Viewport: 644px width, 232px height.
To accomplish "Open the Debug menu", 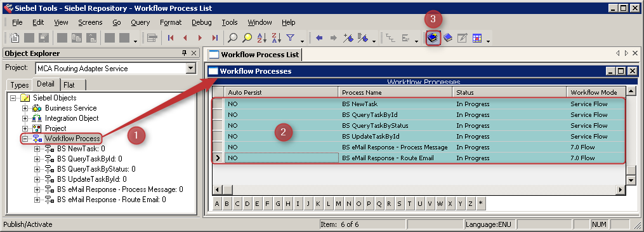I will point(202,22).
